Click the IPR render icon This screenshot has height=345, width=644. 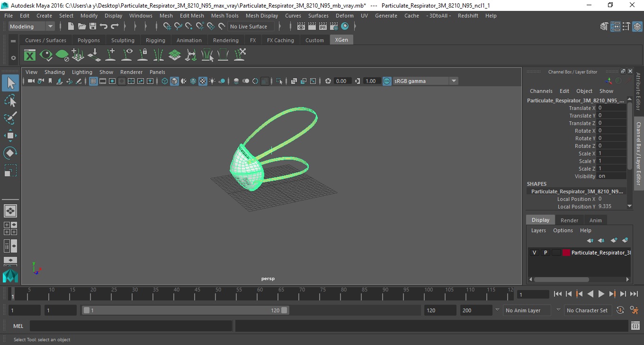click(x=323, y=27)
